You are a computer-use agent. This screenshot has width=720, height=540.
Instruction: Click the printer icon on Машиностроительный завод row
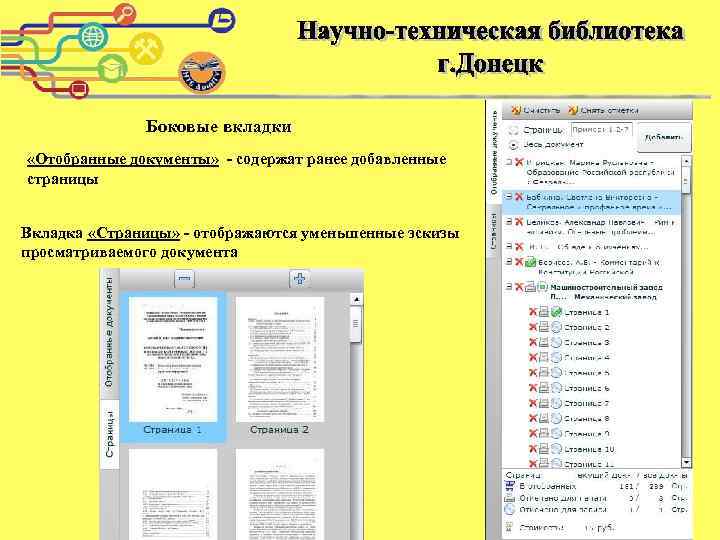click(530, 287)
